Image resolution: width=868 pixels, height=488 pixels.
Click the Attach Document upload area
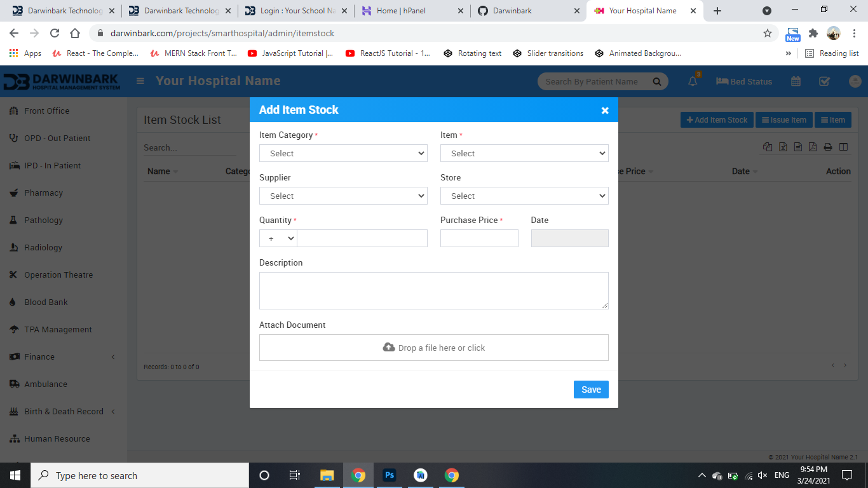click(x=433, y=348)
